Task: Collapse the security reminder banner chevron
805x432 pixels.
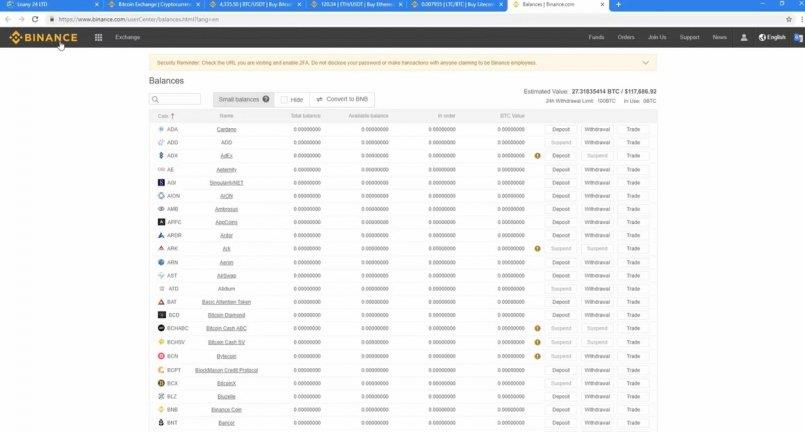Action: click(646, 63)
